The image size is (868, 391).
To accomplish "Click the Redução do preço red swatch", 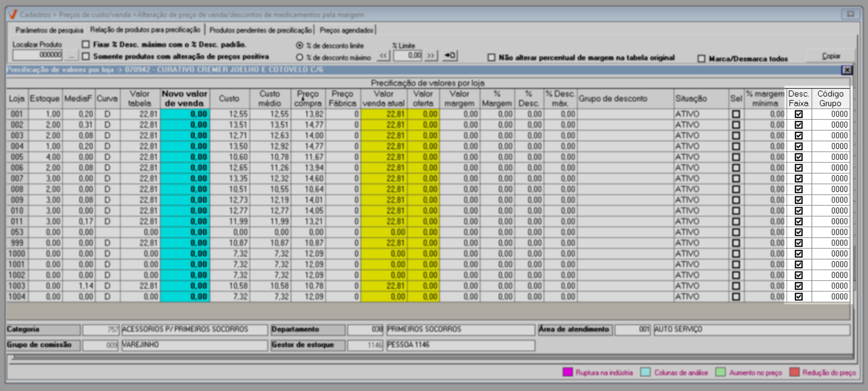I will coord(794,372).
